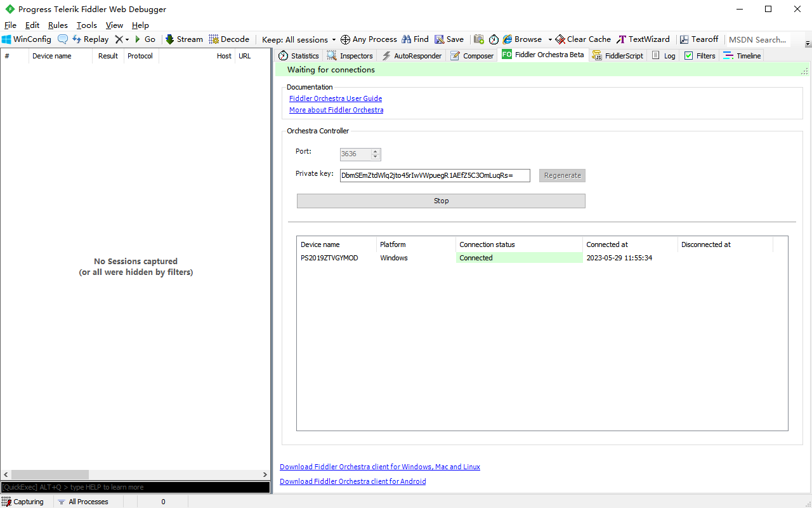Open WinConfig from the toolbar
The height and width of the screenshot is (508, 812).
[26, 39]
